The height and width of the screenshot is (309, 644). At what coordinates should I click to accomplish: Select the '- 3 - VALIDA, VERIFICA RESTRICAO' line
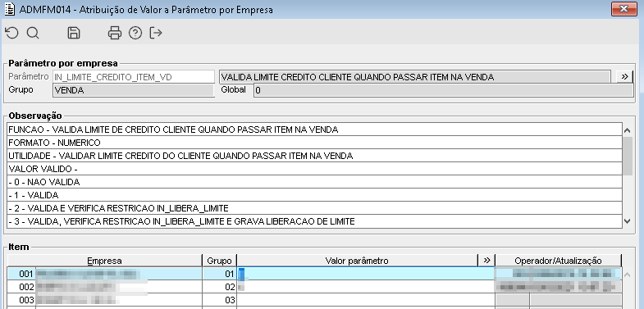(x=314, y=221)
